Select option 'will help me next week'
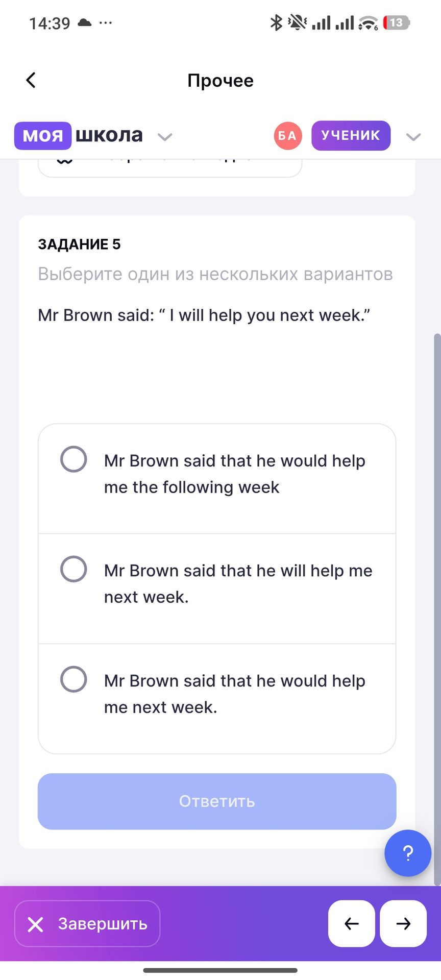The image size is (441, 980). 217,589
